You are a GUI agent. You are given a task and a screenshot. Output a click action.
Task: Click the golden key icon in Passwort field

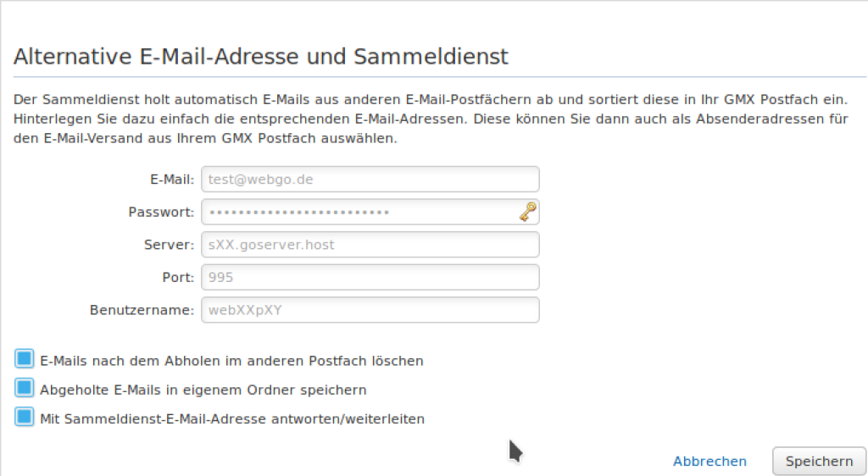527,213
